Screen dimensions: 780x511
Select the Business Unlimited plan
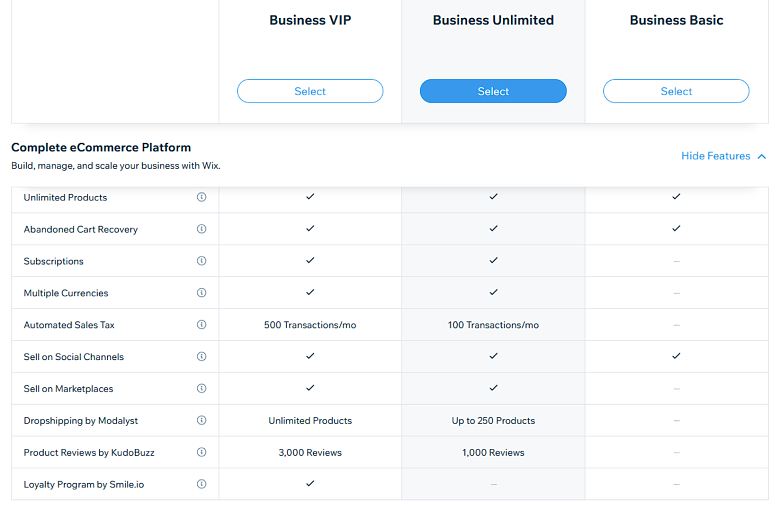tap(493, 91)
